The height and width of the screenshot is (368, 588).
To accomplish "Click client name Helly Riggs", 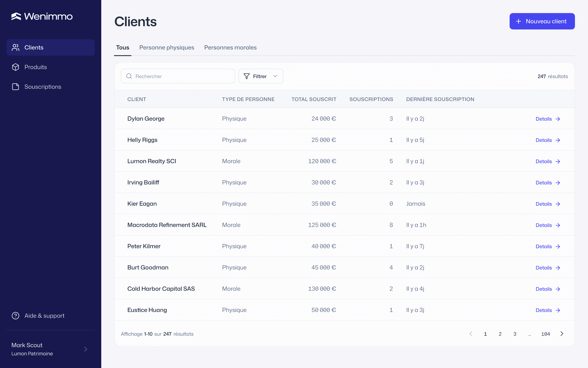I will [x=142, y=140].
